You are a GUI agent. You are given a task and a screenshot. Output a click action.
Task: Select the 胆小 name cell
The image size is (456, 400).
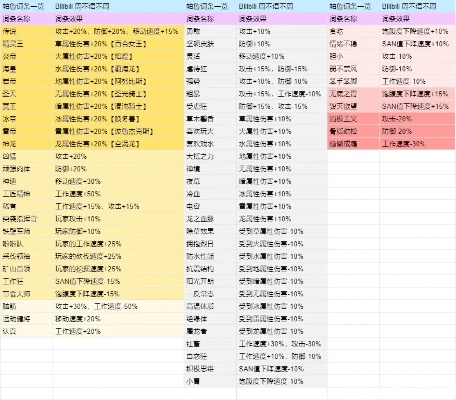point(353,56)
